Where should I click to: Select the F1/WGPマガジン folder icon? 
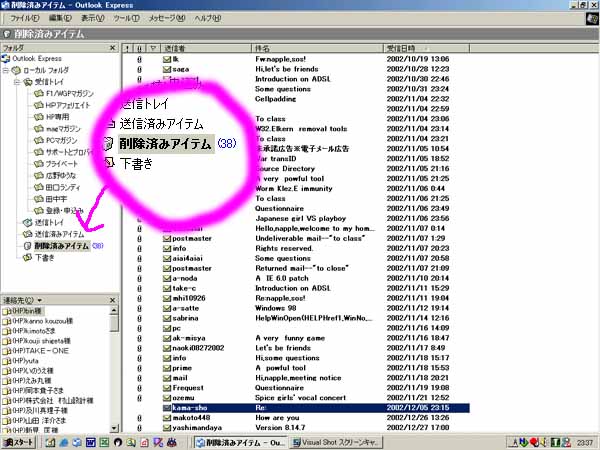[x=39, y=94]
